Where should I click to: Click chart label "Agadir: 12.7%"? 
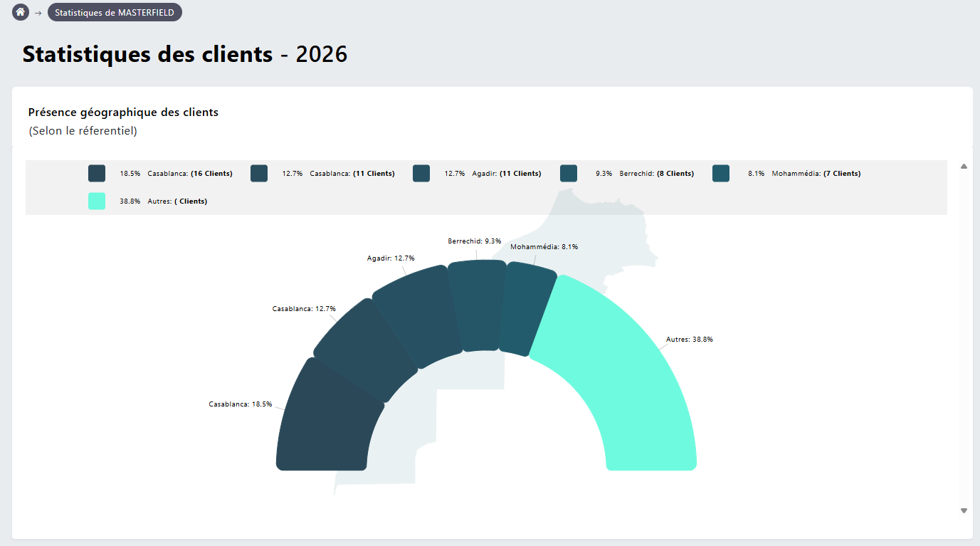[391, 258]
